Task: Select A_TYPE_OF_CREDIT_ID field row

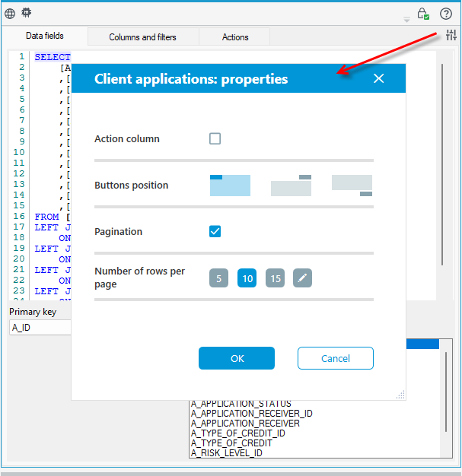Action: pyautogui.click(x=238, y=433)
